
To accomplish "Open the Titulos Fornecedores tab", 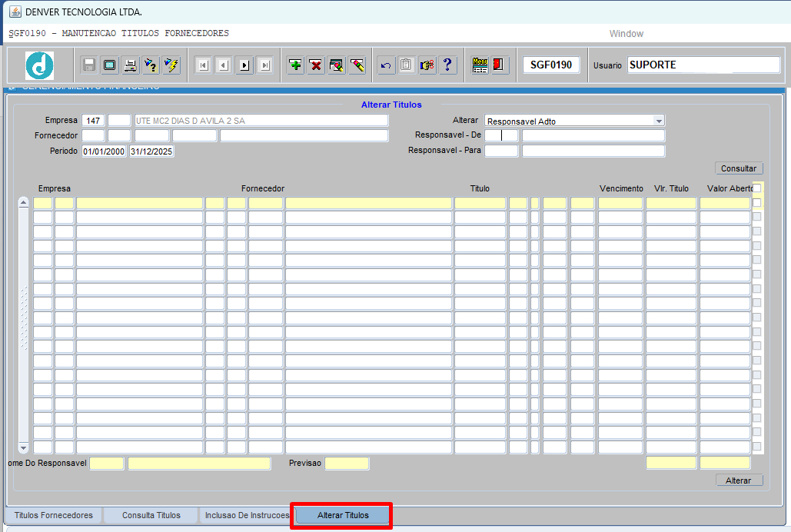I will pos(54,515).
